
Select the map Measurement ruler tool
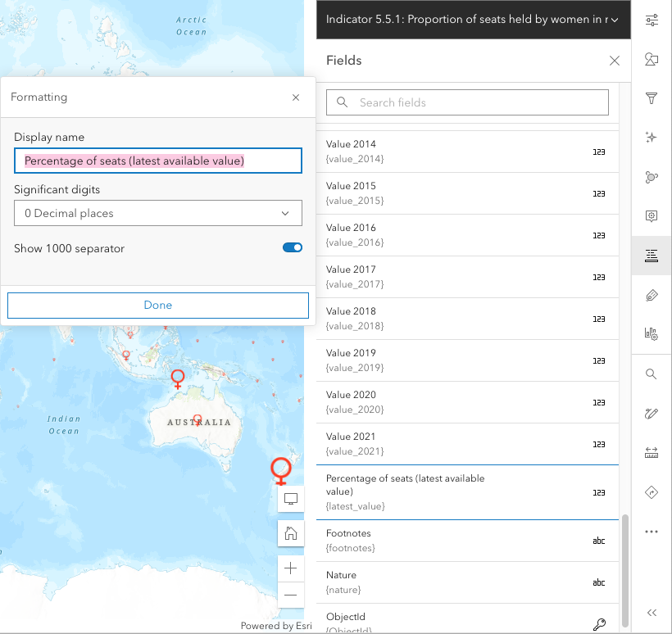[652, 453]
